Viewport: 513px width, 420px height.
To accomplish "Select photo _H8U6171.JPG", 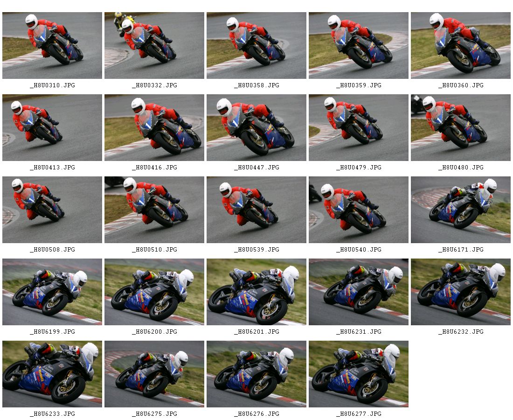I will [x=461, y=210].
